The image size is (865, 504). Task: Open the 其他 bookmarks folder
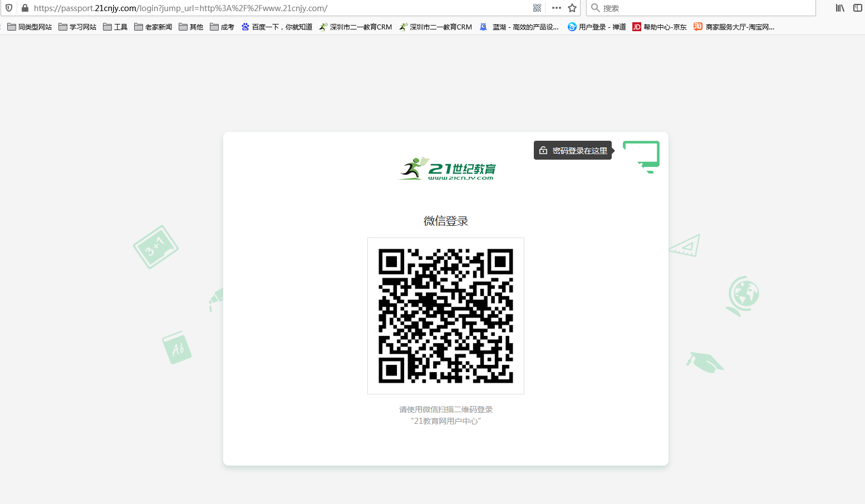(x=191, y=27)
